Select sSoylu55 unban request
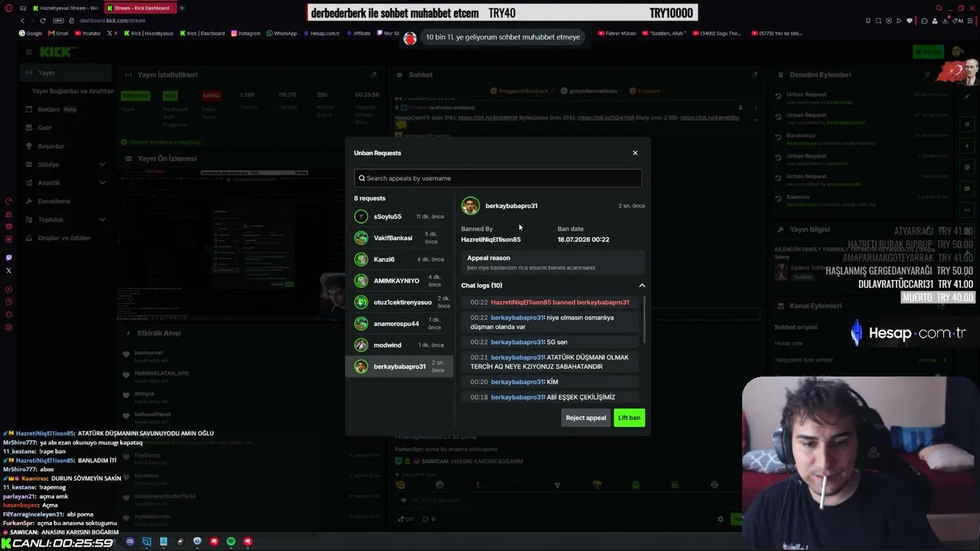Screen dimensions: 980x551 click(x=399, y=217)
